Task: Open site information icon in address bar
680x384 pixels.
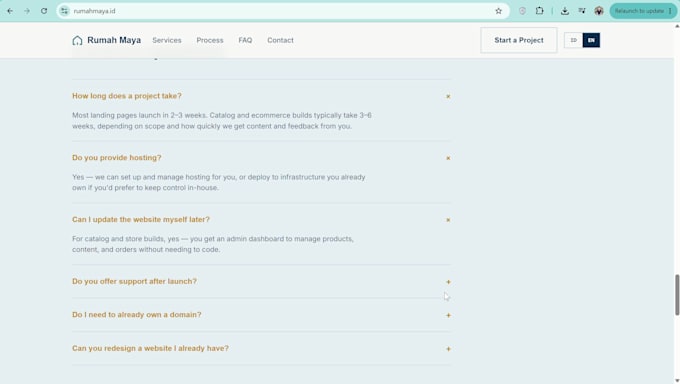Action: [65, 11]
